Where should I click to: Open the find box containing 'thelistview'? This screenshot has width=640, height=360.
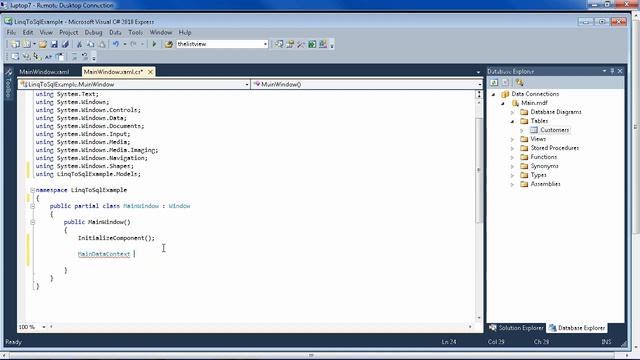point(222,44)
